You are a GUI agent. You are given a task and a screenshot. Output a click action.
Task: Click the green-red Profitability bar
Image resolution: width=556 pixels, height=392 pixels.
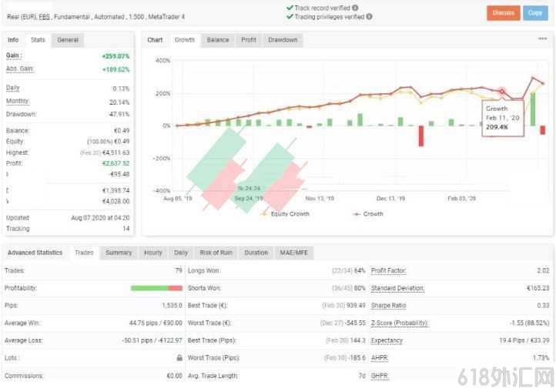pos(156,288)
